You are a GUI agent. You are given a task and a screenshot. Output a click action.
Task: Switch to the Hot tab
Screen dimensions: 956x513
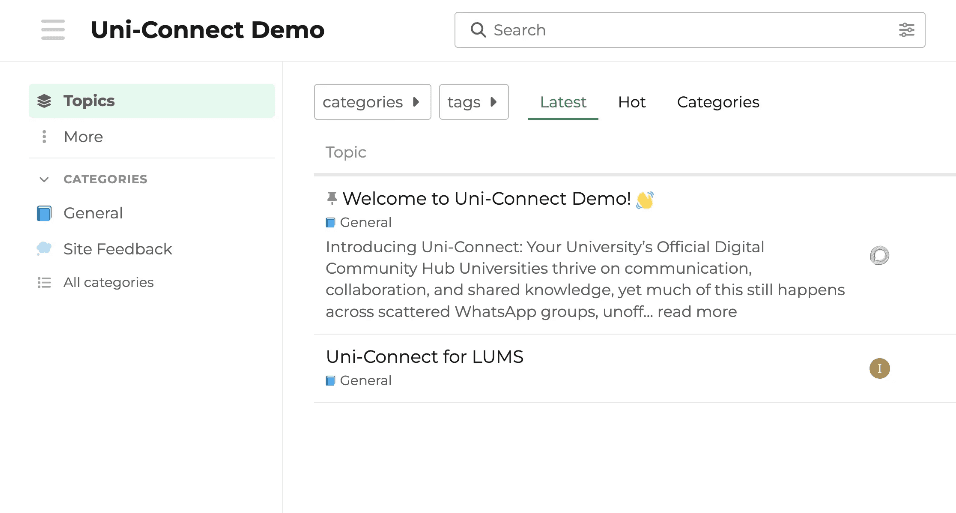pos(631,102)
